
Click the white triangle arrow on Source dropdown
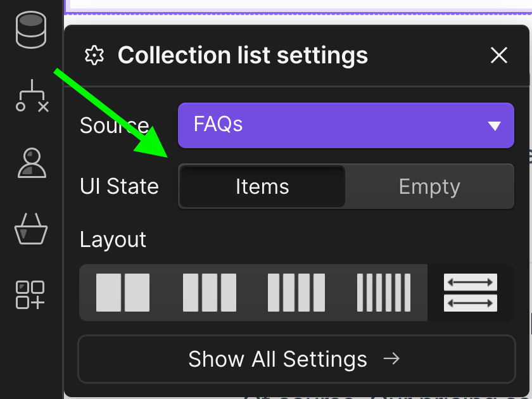point(495,126)
